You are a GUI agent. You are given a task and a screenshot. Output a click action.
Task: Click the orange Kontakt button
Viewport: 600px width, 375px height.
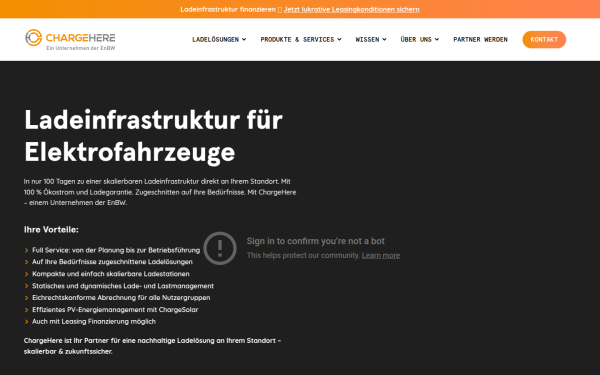click(x=544, y=39)
